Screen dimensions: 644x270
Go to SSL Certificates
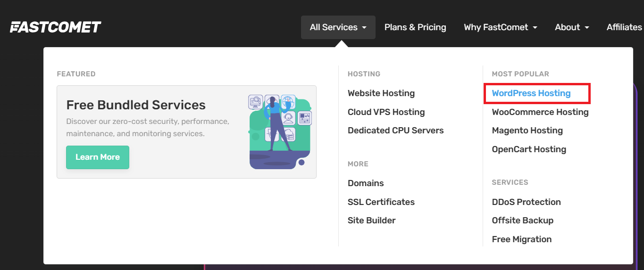[x=381, y=202]
